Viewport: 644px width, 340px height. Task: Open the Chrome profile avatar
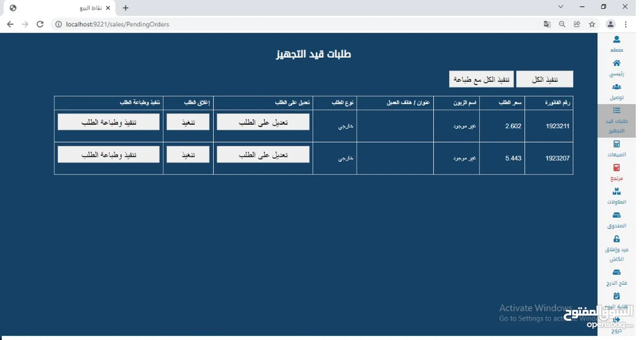[610, 24]
